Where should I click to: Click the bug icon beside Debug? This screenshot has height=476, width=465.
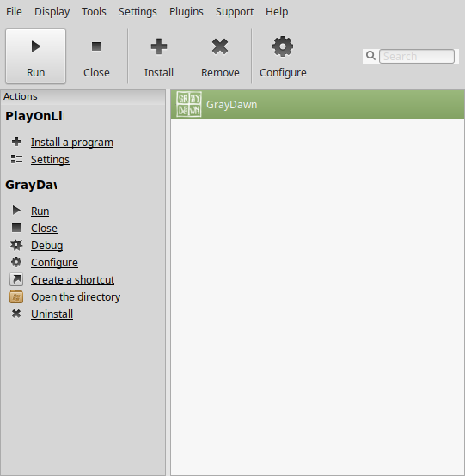coord(16,245)
